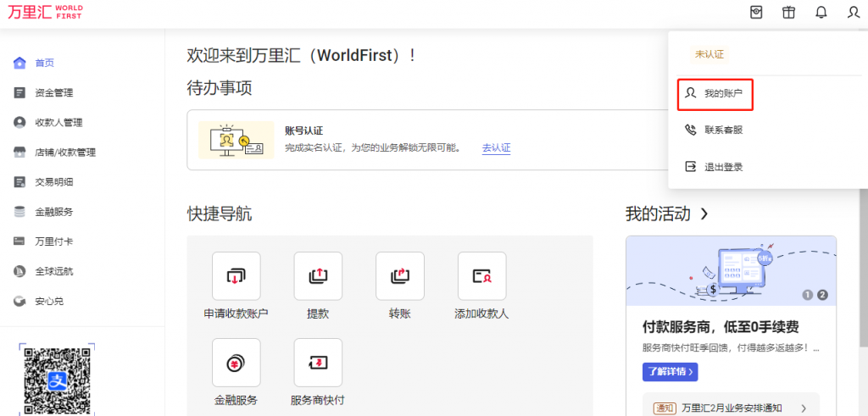Click the 全球远航 sailboat icon
This screenshot has height=416, width=868.
pos(19,271)
